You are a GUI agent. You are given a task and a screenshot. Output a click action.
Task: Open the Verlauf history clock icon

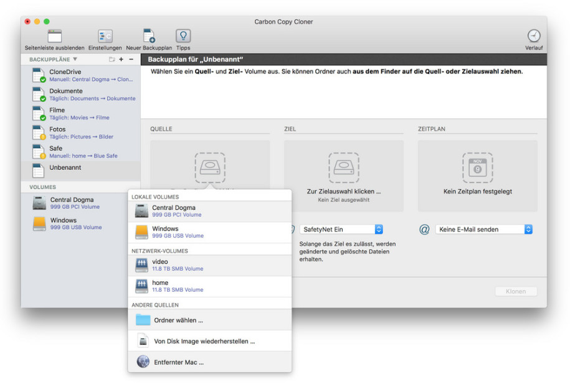(534, 35)
